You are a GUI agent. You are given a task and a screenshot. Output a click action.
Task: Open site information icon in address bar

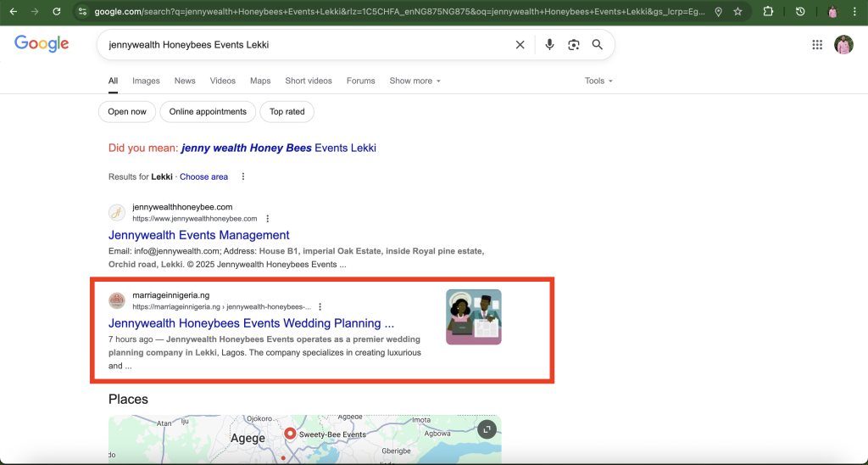coord(82,12)
